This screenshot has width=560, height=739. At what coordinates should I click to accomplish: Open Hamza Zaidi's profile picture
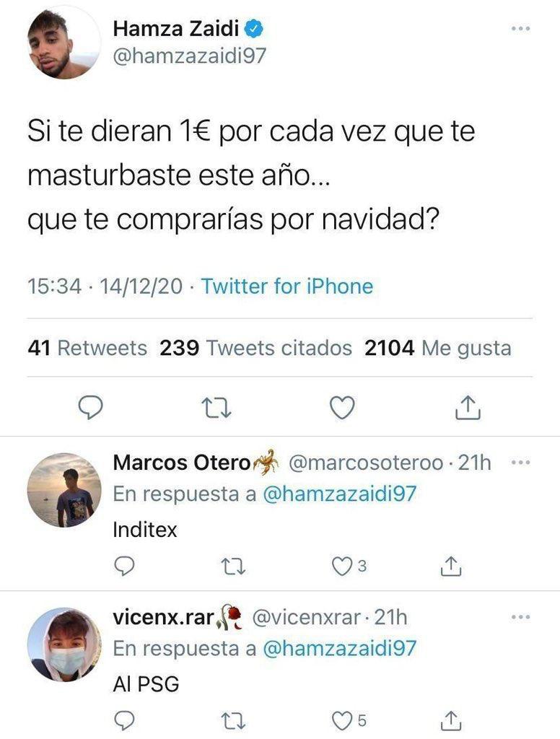point(64,43)
